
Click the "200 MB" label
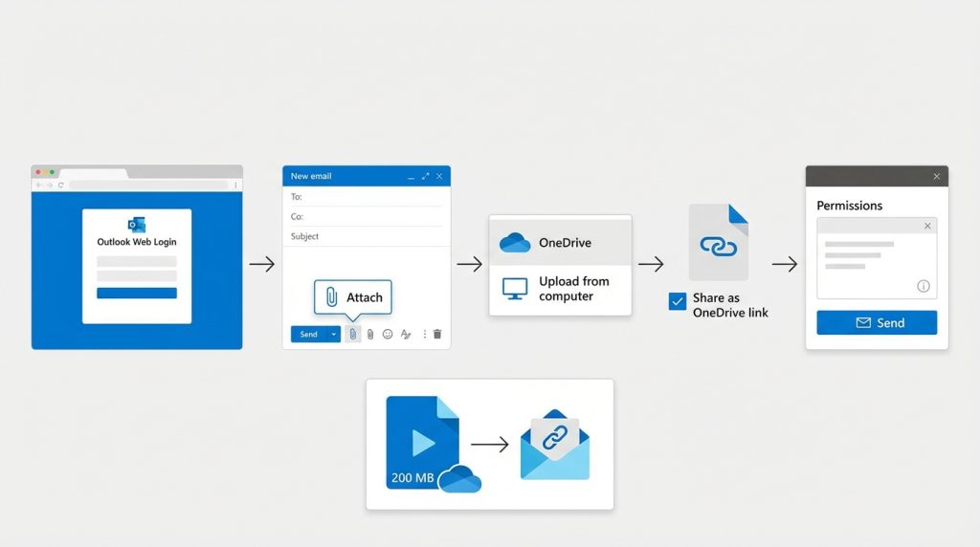tap(412, 478)
